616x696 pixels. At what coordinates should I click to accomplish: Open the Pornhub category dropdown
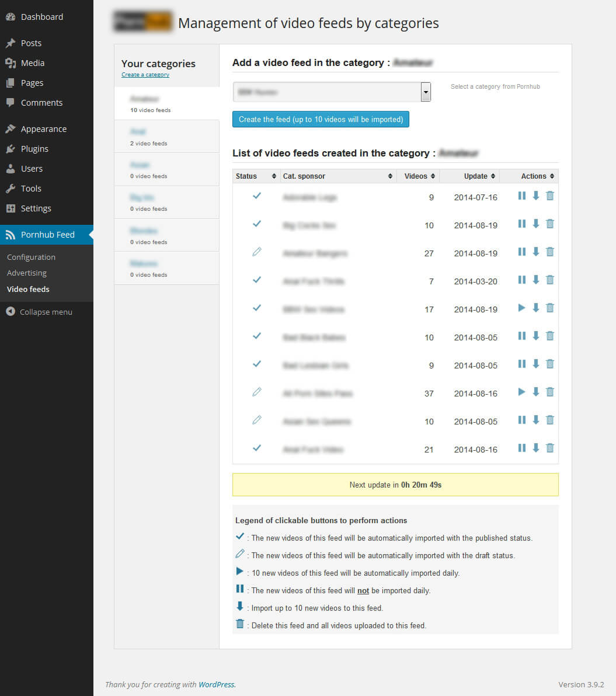(x=332, y=92)
